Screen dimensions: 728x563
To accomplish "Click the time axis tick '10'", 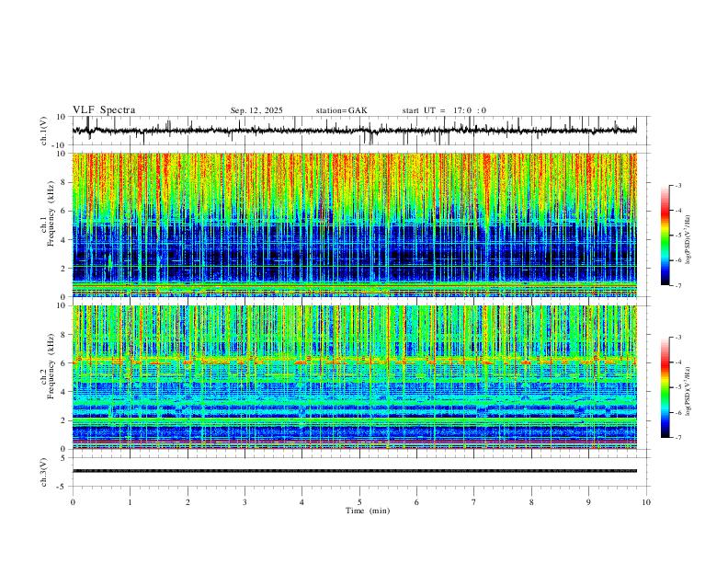I will [x=646, y=502].
